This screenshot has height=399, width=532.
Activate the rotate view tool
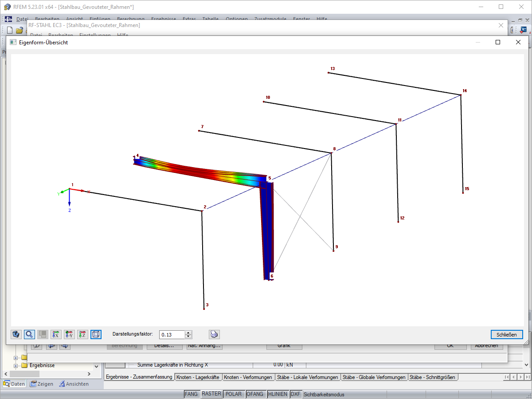pyautogui.click(x=16, y=334)
